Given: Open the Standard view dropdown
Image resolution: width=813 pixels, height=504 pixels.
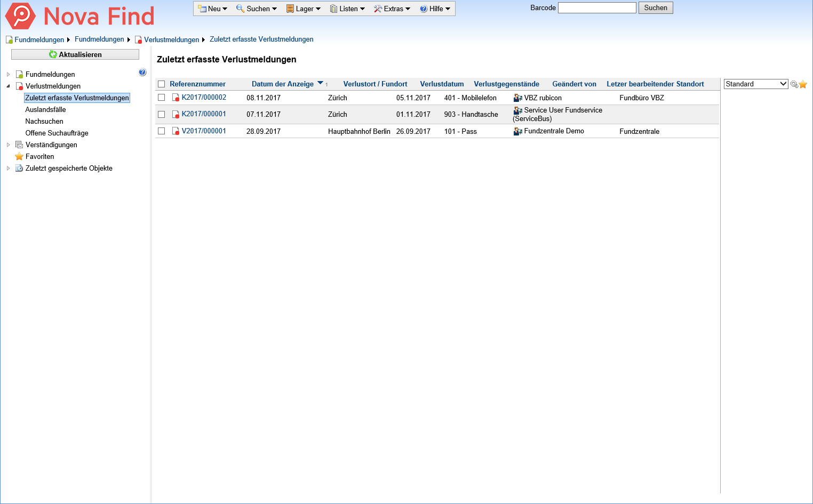Looking at the screenshot, I should click(x=755, y=84).
